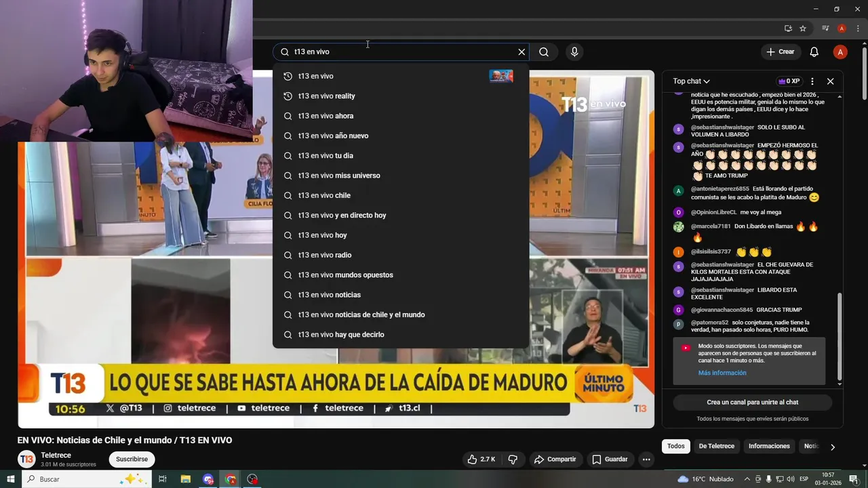Open the Chrome profile avatar
This screenshot has width=868, height=488.
[842, 28]
